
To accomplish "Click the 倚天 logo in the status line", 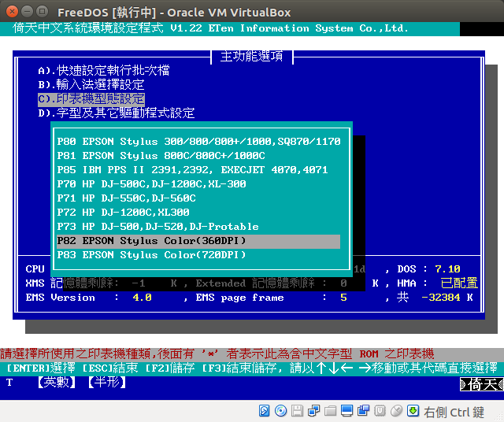I will tap(481, 384).
